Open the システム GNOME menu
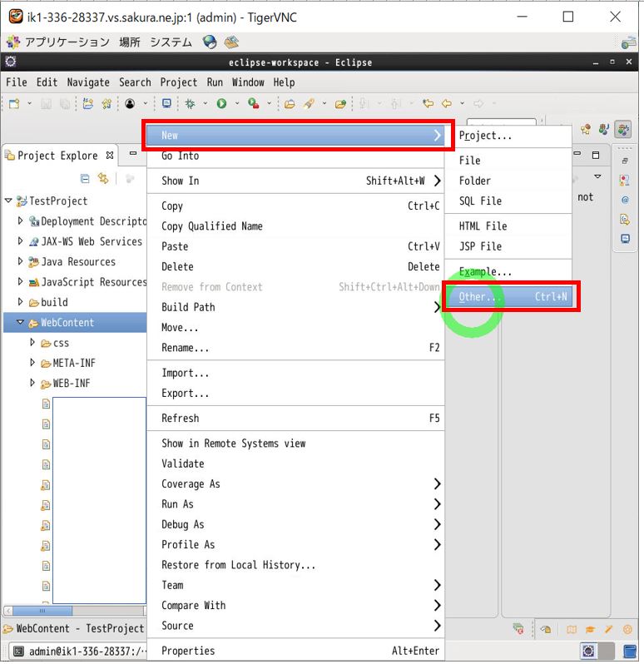 tap(171, 42)
